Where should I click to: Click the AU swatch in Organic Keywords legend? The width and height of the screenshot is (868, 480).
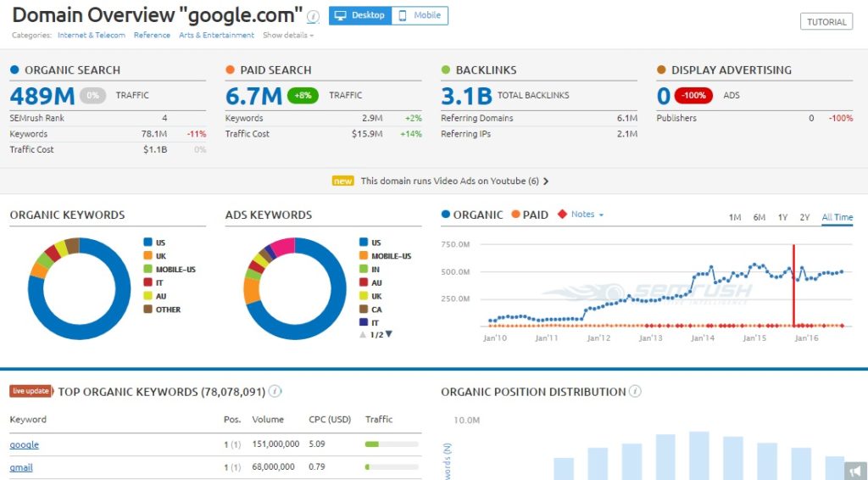click(x=147, y=296)
